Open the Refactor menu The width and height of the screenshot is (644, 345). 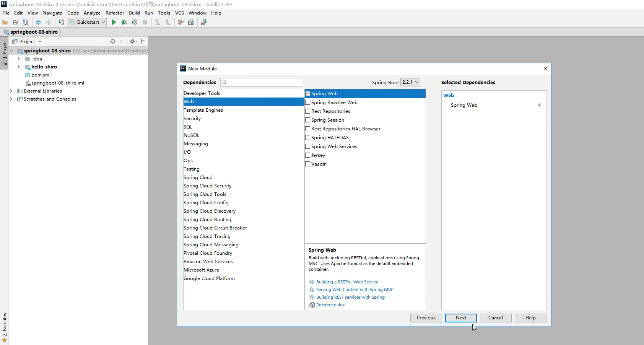115,13
